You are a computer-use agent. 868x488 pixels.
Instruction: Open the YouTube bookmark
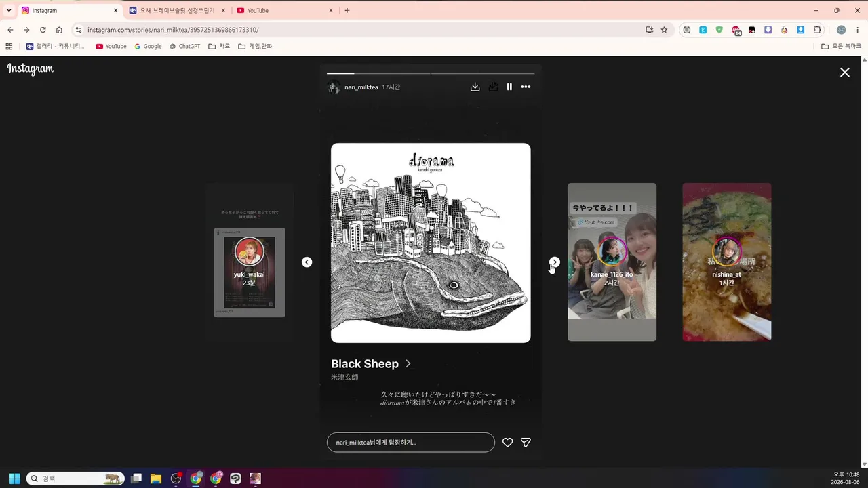(111, 46)
